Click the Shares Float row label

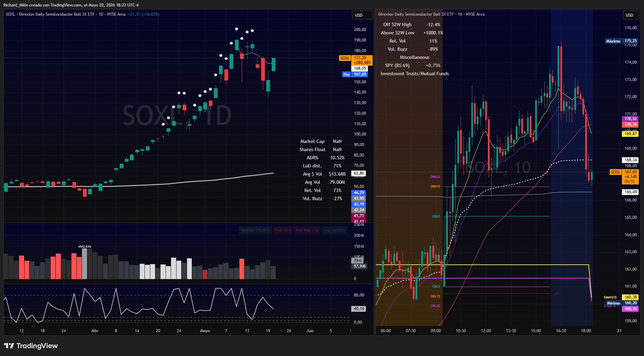(x=312, y=149)
